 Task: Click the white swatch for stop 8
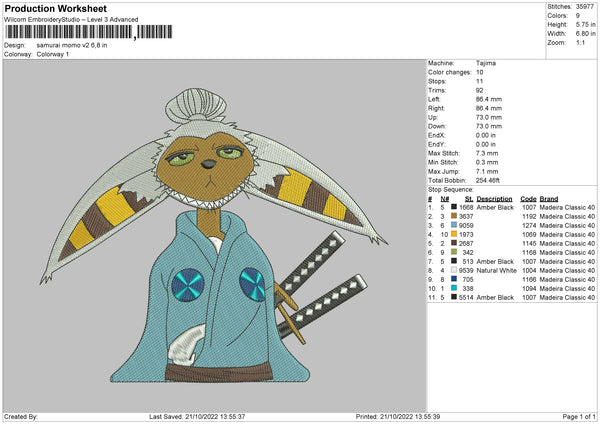pos(454,270)
